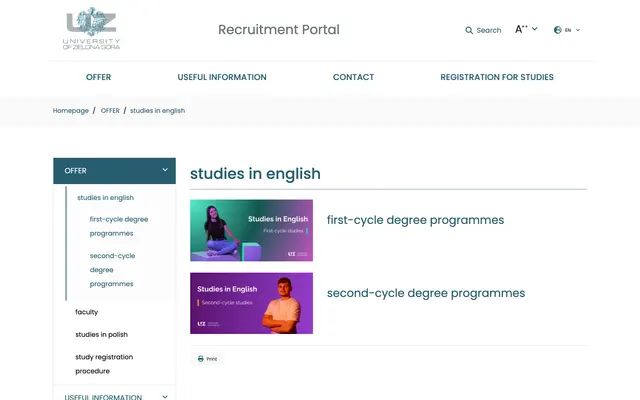The width and height of the screenshot is (640, 400).
Task: Select second-cycle degree programmes in sidebar
Action: (112, 269)
